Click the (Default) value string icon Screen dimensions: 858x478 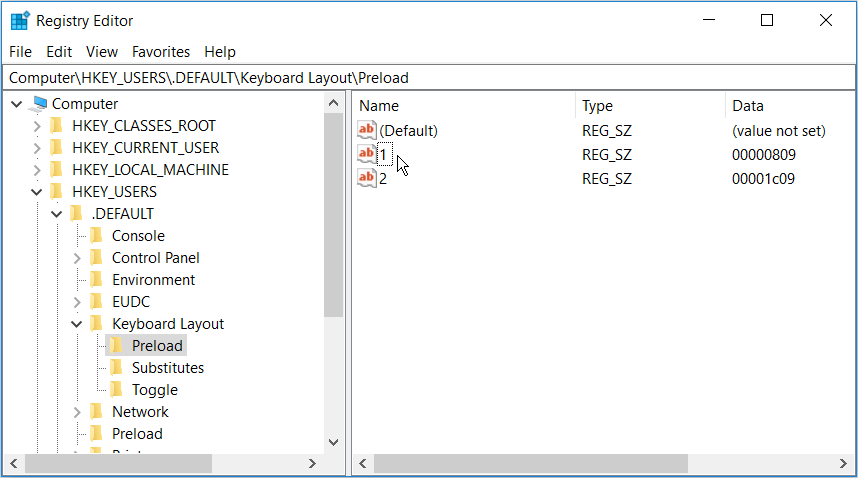(x=367, y=131)
